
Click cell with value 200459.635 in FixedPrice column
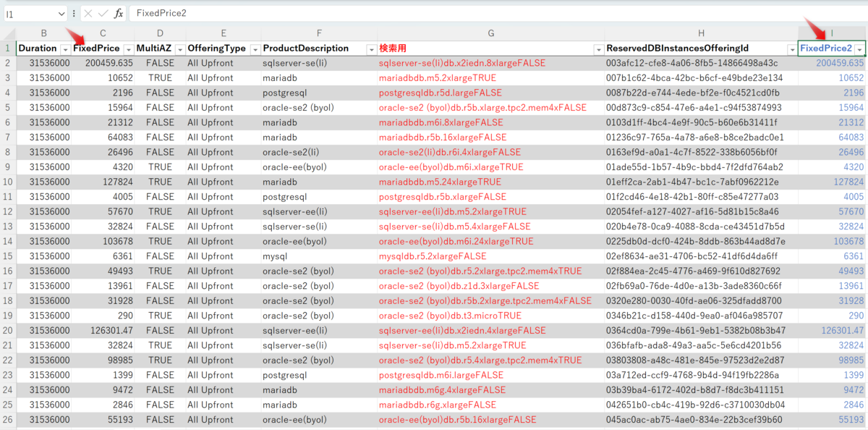(x=103, y=63)
